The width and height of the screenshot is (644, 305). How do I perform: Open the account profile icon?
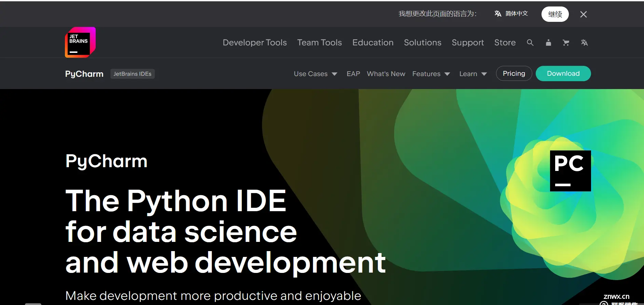548,43
